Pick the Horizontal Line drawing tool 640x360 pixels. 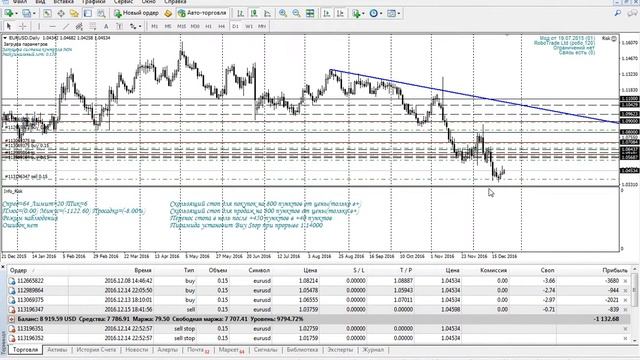click(x=52, y=27)
